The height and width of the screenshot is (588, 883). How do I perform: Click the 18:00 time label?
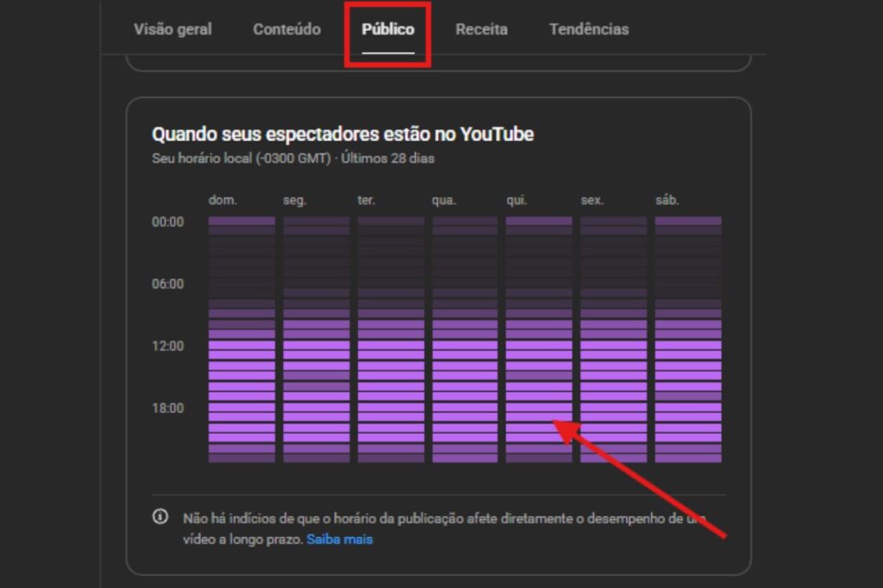coord(168,408)
